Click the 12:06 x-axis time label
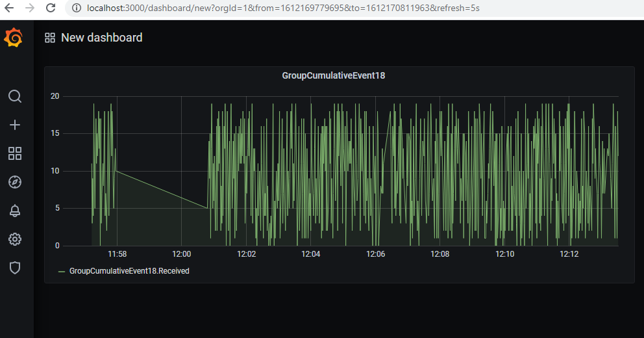 tap(375, 254)
